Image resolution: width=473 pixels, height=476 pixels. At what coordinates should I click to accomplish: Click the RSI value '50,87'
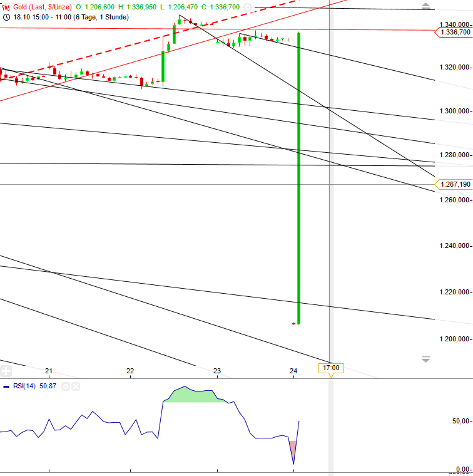48,386
